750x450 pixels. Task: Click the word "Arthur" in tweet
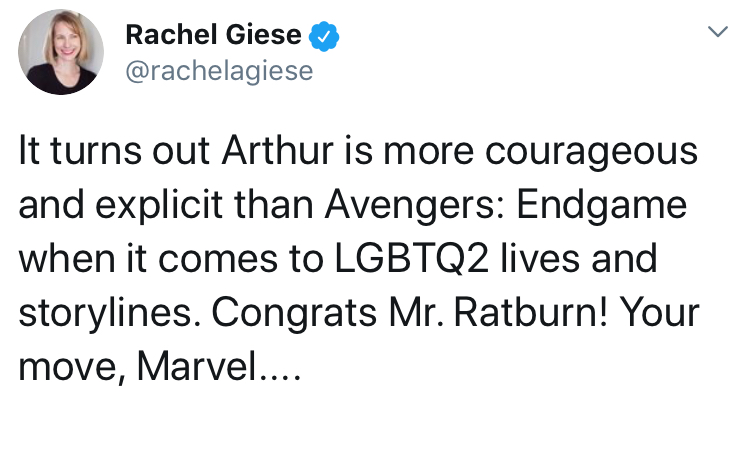277,151
